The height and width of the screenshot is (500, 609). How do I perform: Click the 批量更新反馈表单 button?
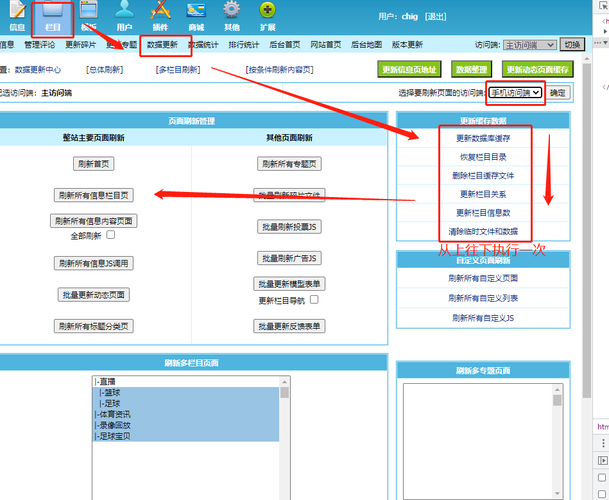(289, 326)
